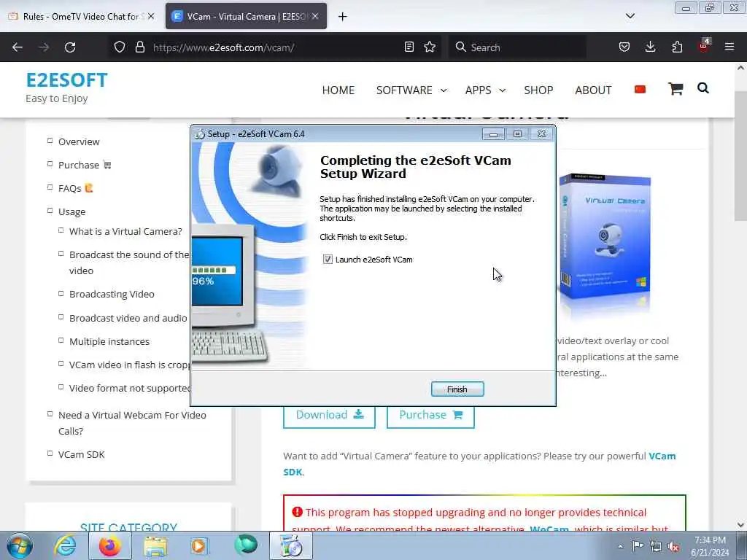Open Pocket save icon in toolbar
Viewport: 747px width, 560px height.
pos(624,47)
